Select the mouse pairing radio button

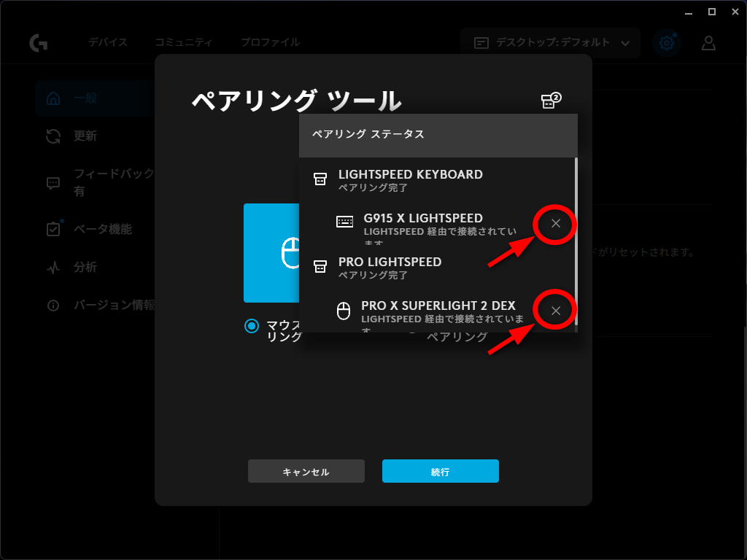coord(252,326)
